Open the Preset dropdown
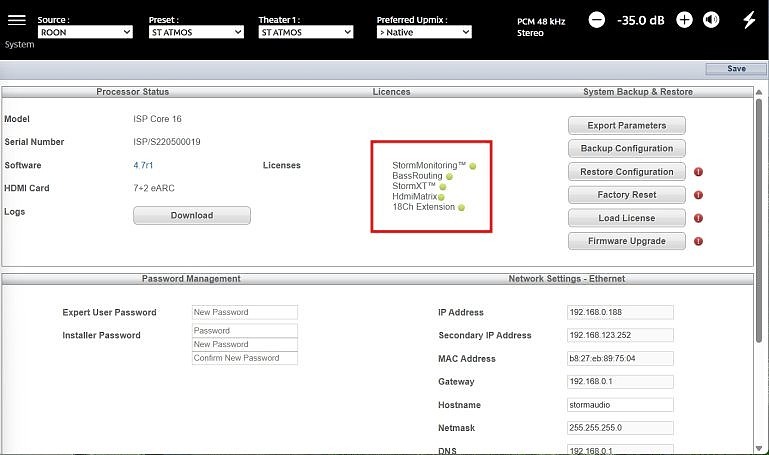 pyautogui.click(x=196, y=32)
